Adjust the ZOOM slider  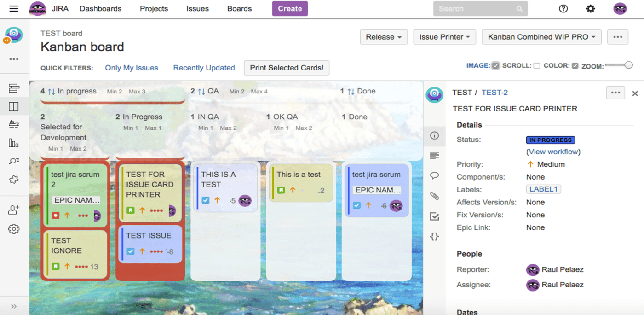[628, 65]
